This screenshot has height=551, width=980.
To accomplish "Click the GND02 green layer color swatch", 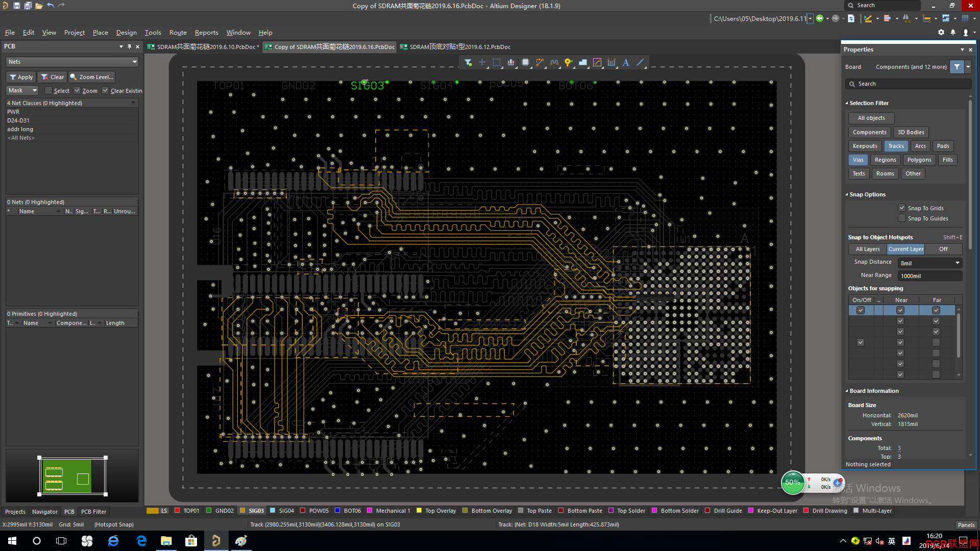I will (x=209, y=511).
